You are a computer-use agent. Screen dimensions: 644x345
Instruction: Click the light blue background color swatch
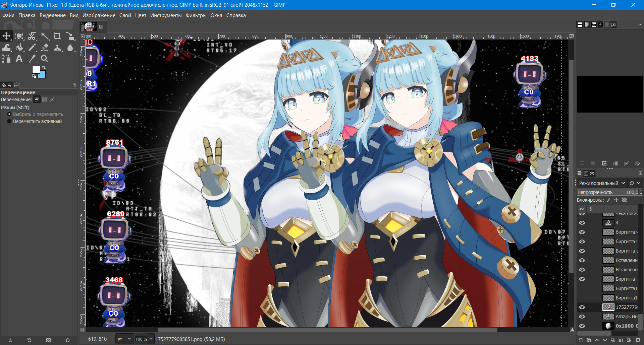pyautogui.click(x=42, y=75)
